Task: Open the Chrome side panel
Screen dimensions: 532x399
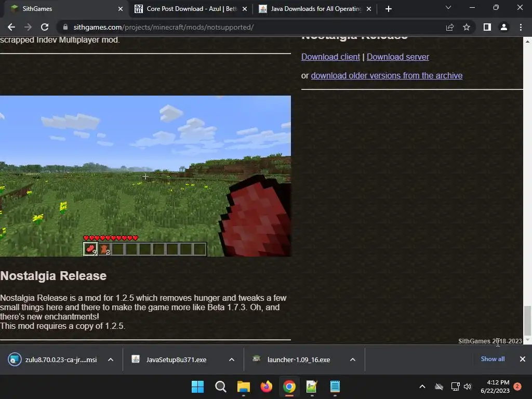Action: pos(487,27)
